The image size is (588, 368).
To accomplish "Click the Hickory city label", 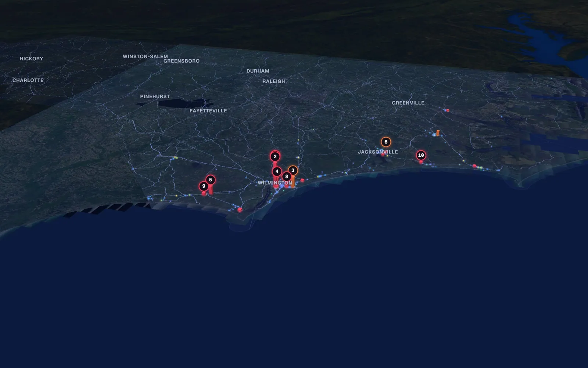I will pos(31,59).
